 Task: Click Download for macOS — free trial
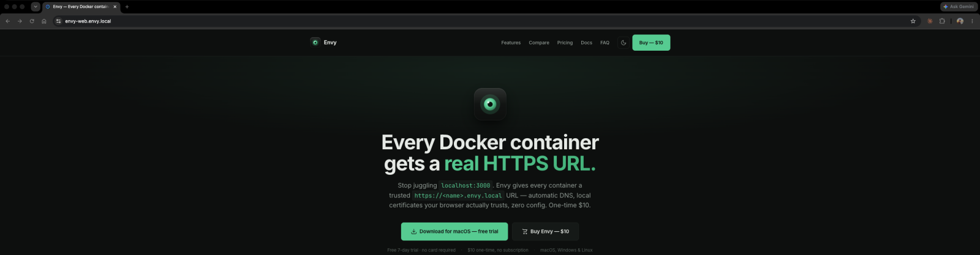pyautogui.click(x=454, y=231)
